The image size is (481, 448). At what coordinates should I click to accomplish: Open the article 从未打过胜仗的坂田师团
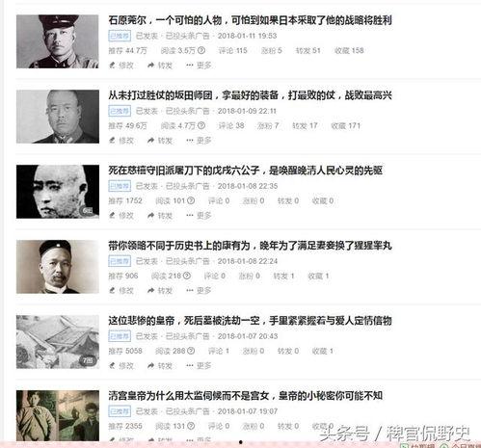click(x=250, y=95)
